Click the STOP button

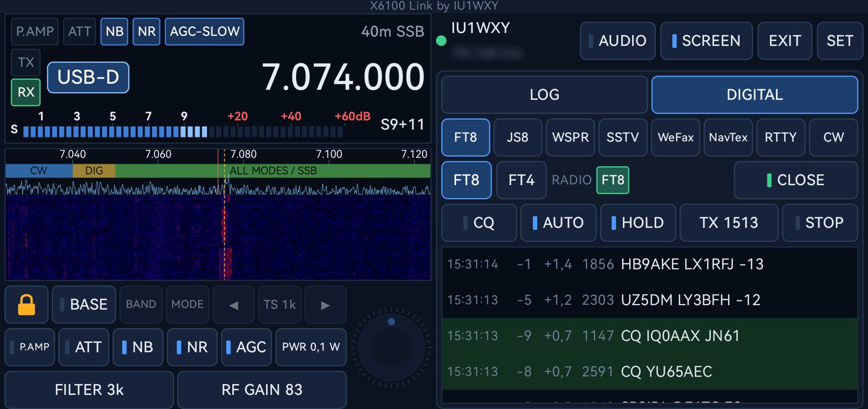820,223
